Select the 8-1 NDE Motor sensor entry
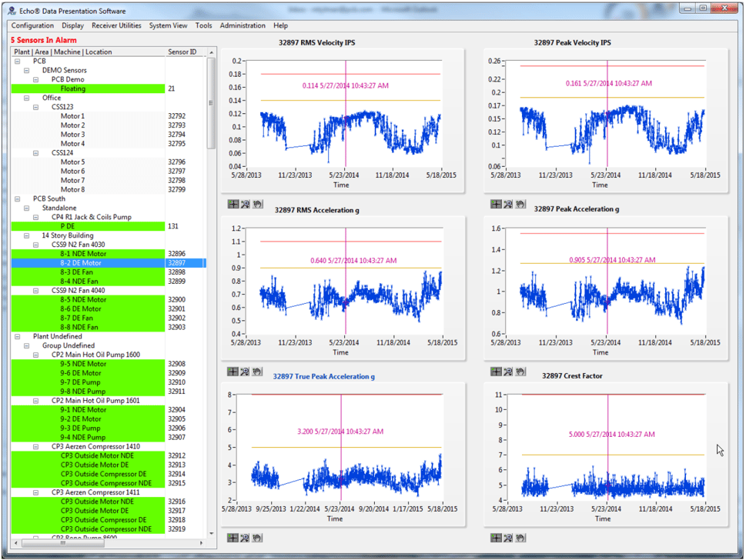The height and width of the screenshot is (560, 746). coord(85,253)
